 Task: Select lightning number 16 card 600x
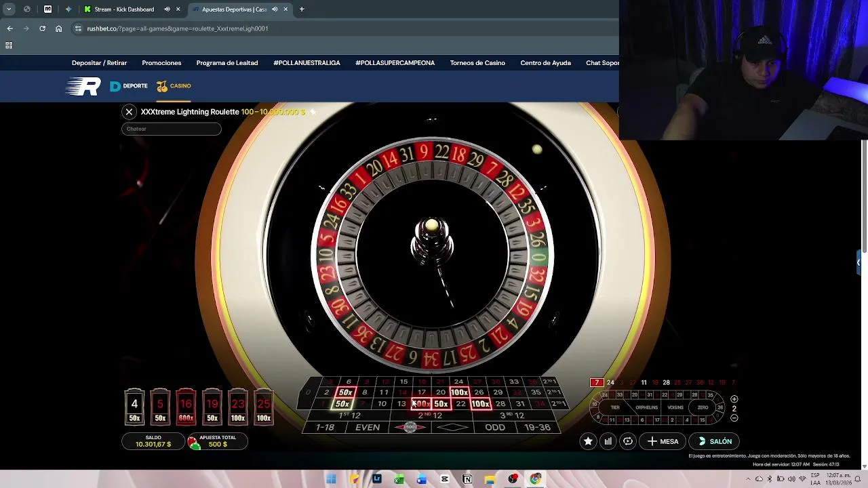point(186,407)
